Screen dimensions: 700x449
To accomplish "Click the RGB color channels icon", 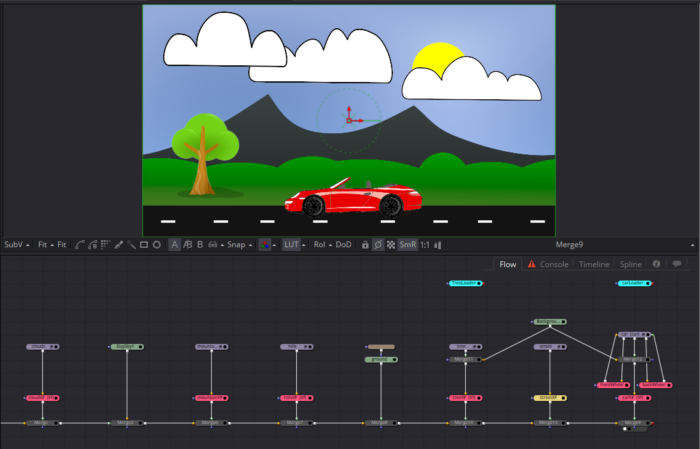I will 265,245.
